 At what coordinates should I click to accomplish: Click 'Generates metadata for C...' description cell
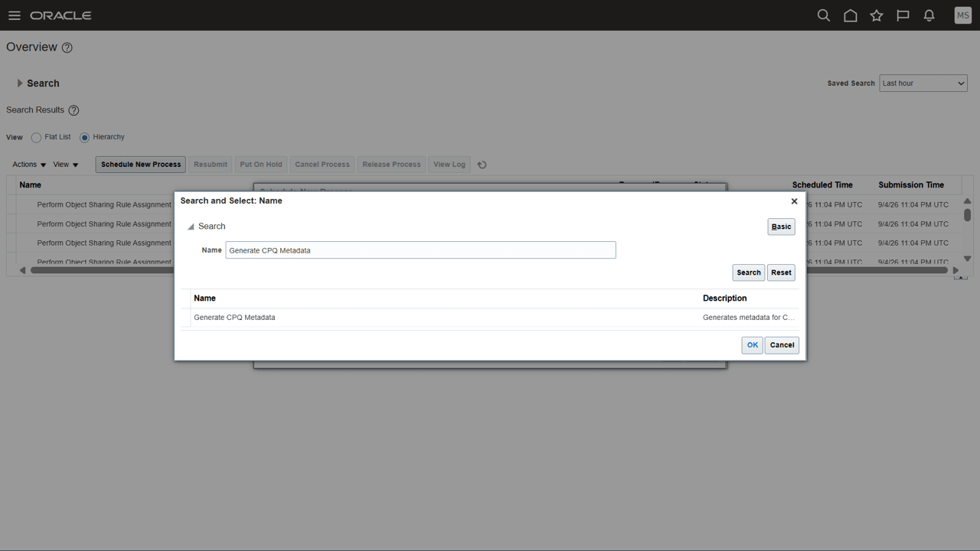[x=749, y=318]
